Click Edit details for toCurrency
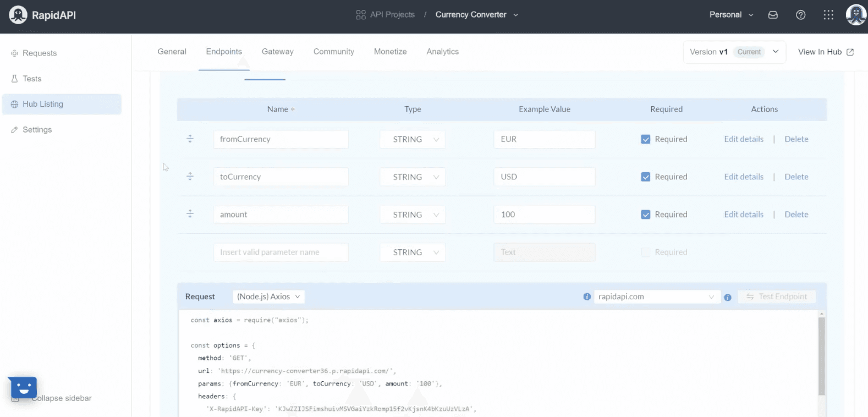 point(744,177)
